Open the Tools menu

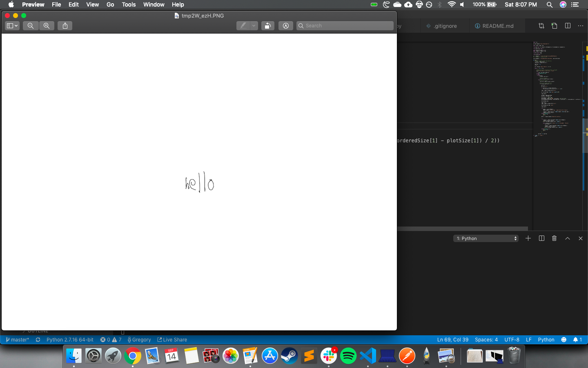point(129,4)
